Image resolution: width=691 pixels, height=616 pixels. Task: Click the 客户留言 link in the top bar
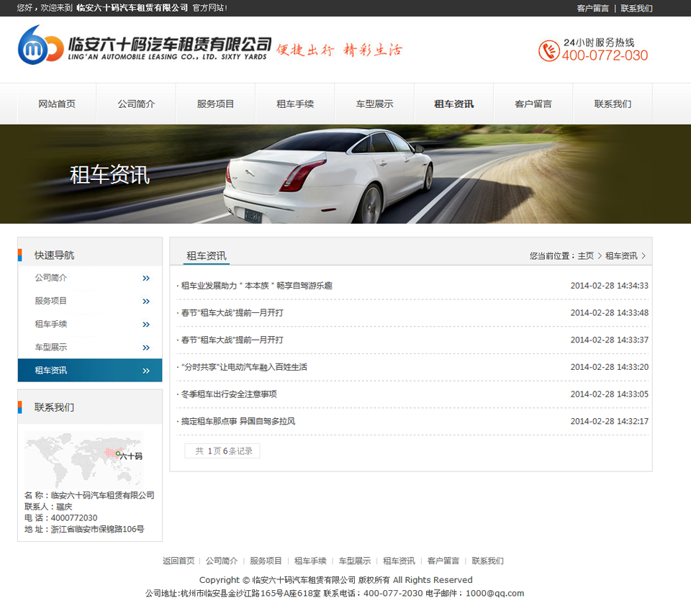592,8
